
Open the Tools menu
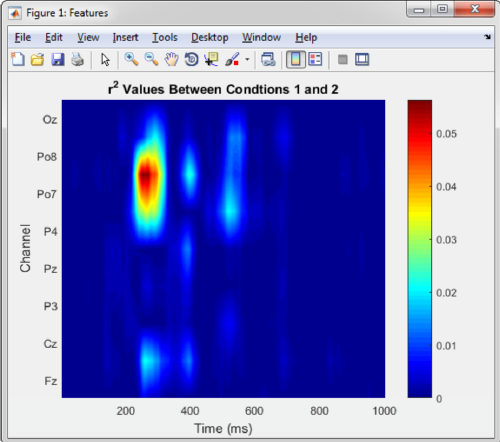165,37
